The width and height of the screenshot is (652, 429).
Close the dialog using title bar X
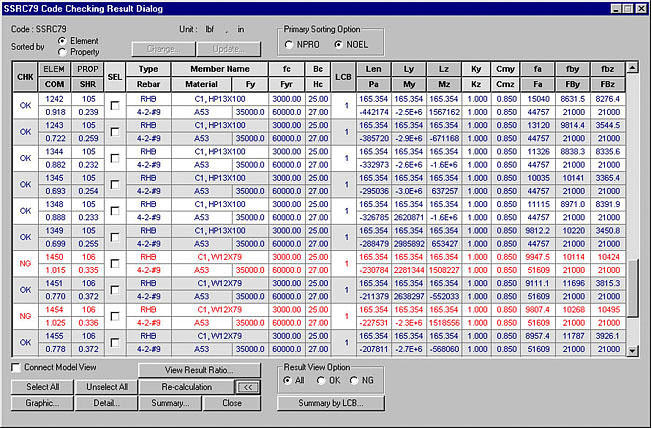640,8
